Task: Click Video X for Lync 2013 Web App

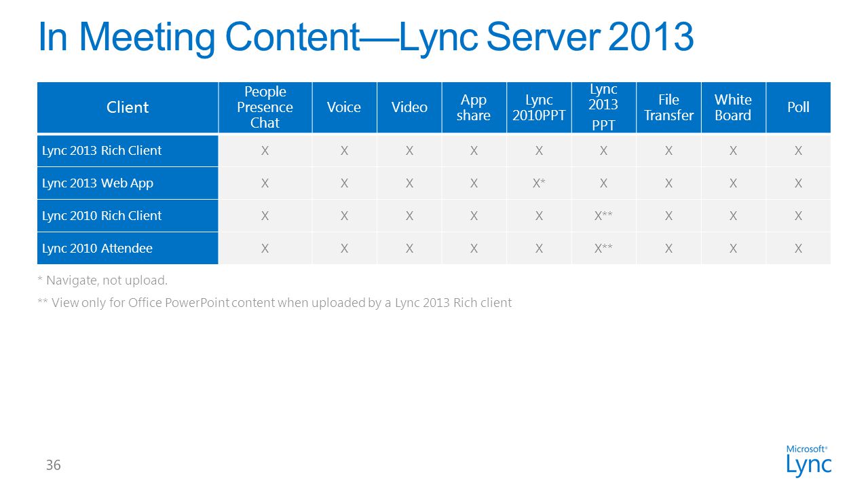Action: [409, 183]
